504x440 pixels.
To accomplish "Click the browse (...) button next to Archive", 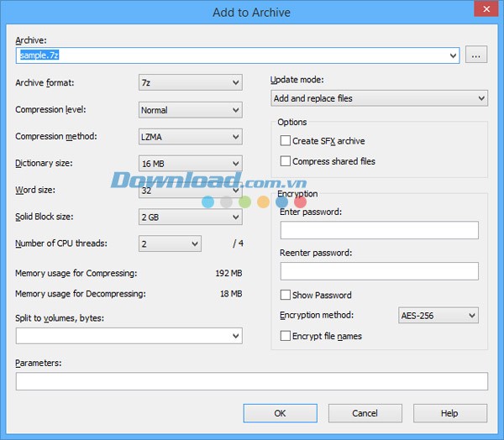I will (476, 55).
